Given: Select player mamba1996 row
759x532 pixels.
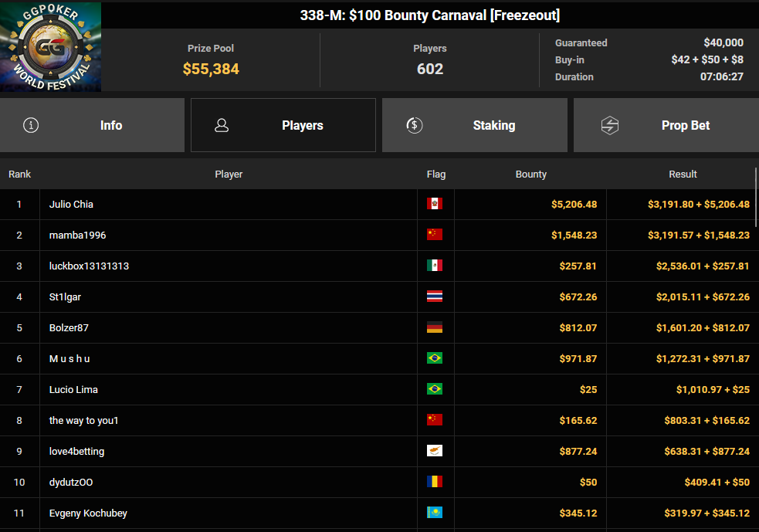Looking at the screenshot, I should [380, 236].
